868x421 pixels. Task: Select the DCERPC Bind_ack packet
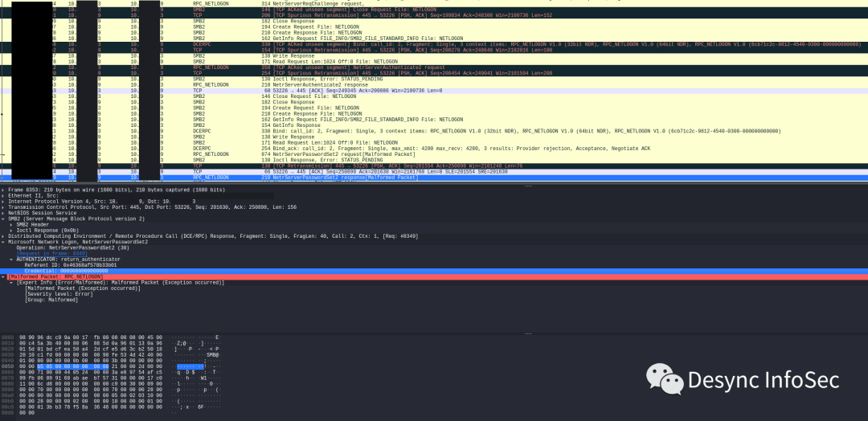[434, 149]
